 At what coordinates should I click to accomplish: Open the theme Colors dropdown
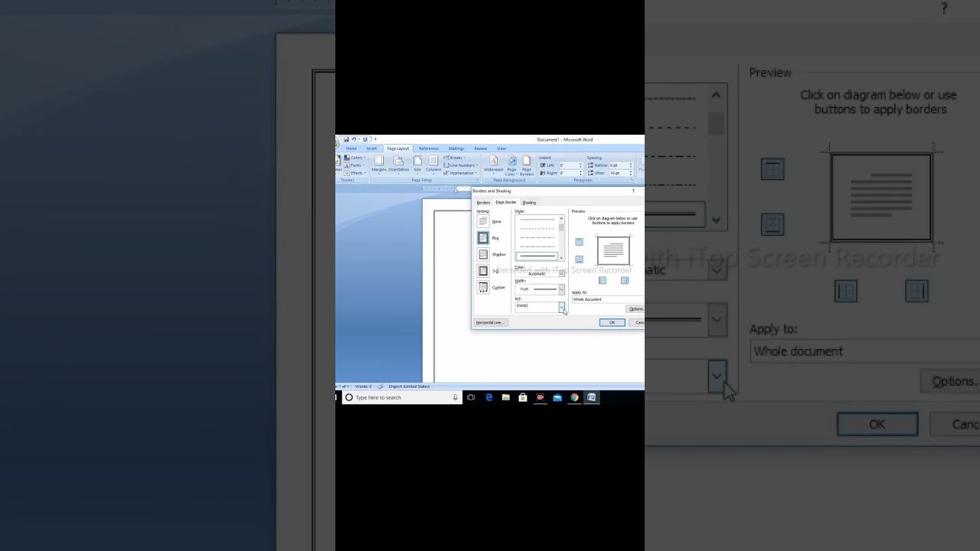tap(355, 158)
